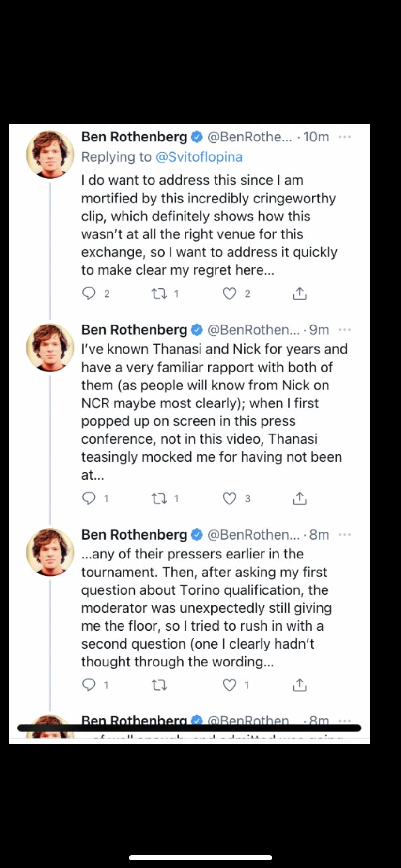Share the tweet about Thanasi and Nick
Viewport: 401px width, 868px height.
pyautogui.click(x=300, y=498)
